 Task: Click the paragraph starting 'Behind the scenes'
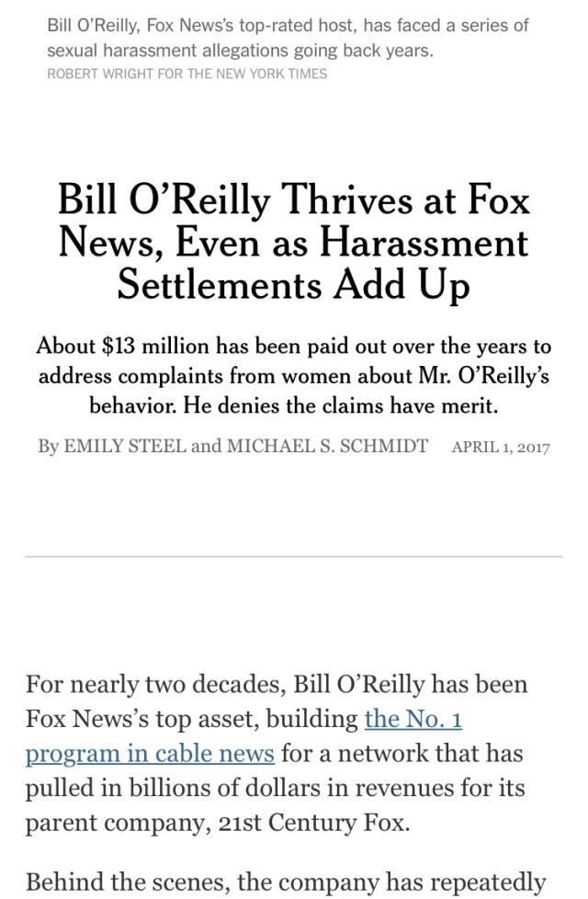(285, 882)
